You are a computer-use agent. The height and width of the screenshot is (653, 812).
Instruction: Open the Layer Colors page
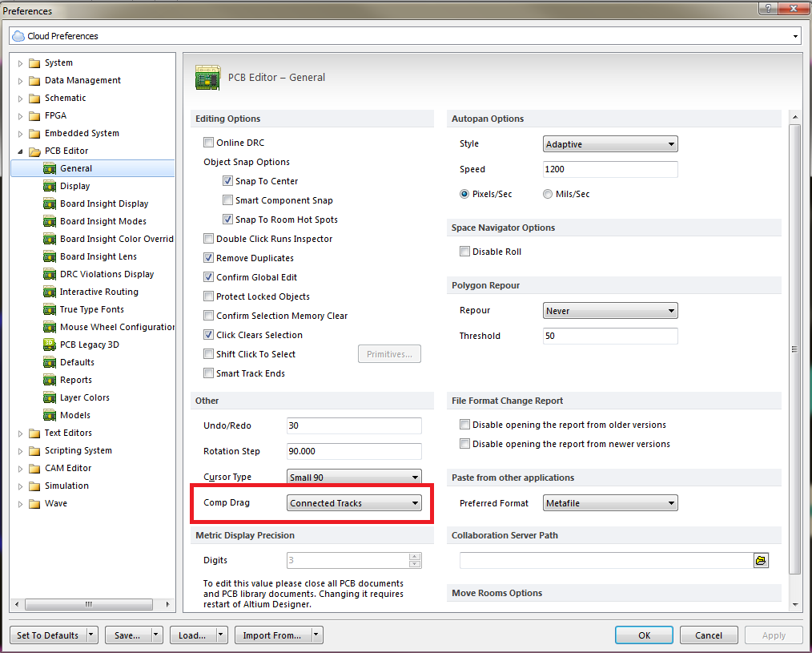pos(84,397)
